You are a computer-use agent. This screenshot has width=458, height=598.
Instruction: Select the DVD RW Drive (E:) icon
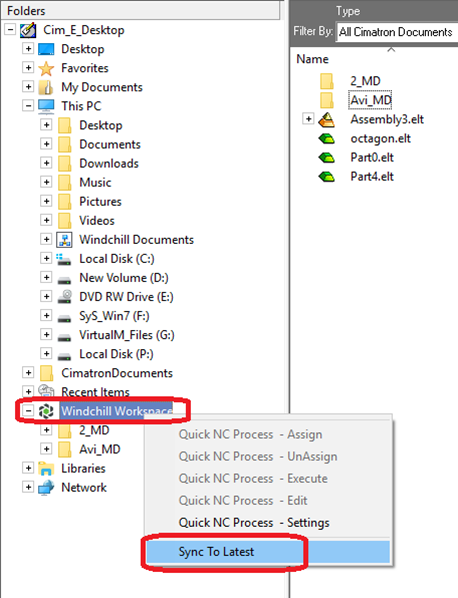click(64, 297)
